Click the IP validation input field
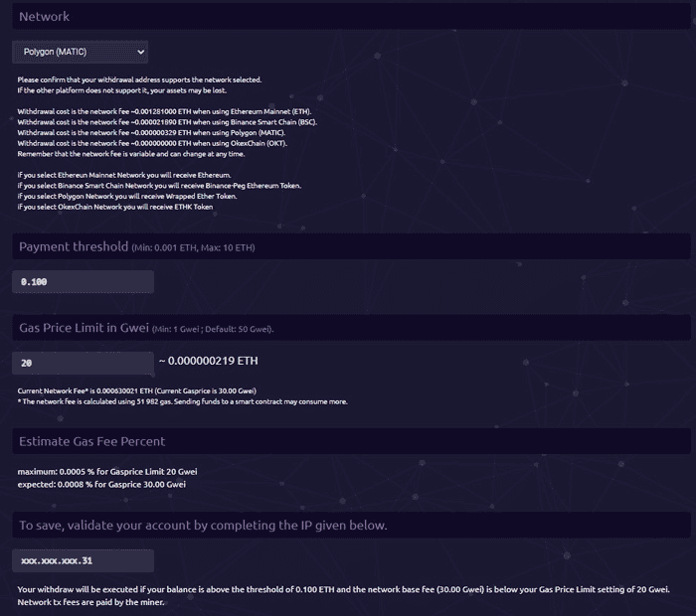This screenshot has height=616, width=696. (x=83, y=561)
